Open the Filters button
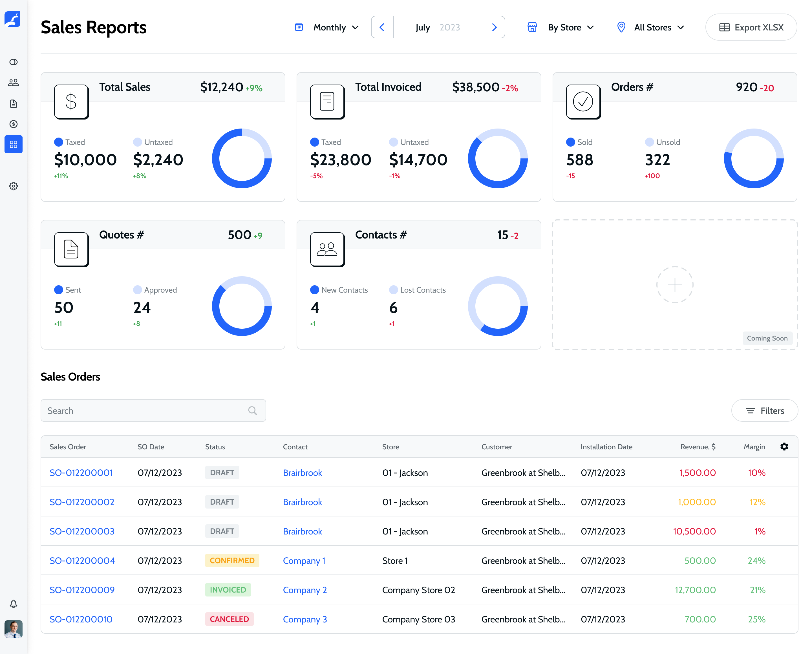Screen dimensions: 812x654 tap(765, 411)
